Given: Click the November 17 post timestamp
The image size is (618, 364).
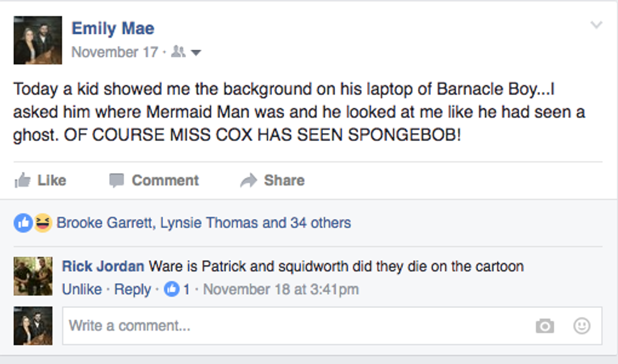Looking at the screenshot, I should [114, 52].
